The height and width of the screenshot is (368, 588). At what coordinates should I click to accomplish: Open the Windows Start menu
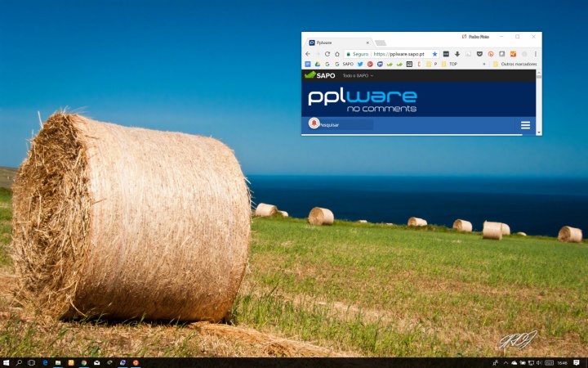(6, 362)
